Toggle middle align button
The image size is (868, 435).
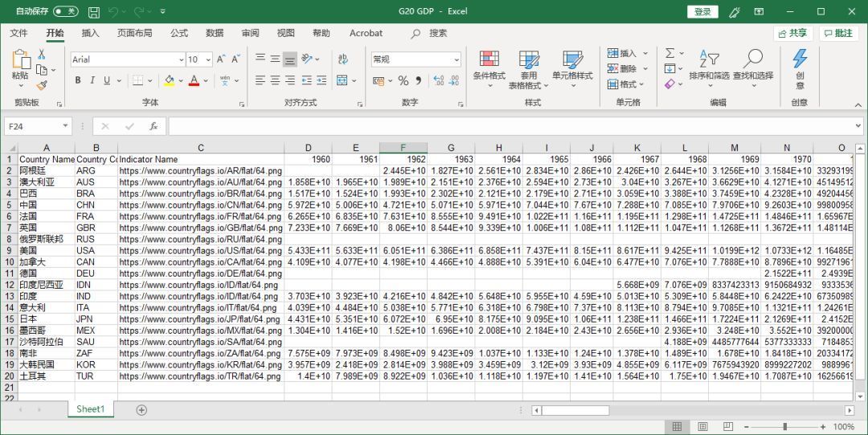[275, 59]
